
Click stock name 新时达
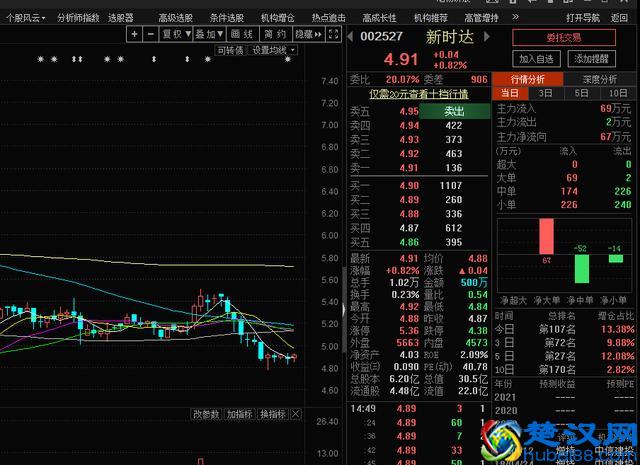pyautogui.click(x=450, y=37)
